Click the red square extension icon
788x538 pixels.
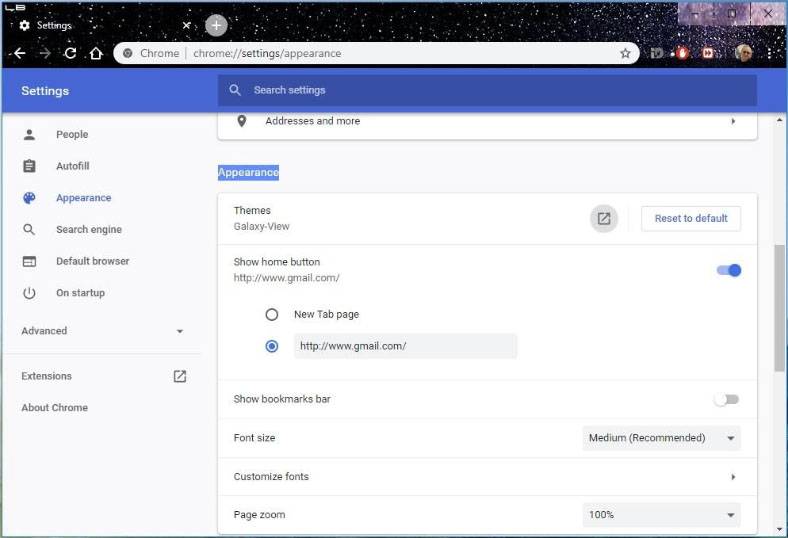click(x=708, y=53)
